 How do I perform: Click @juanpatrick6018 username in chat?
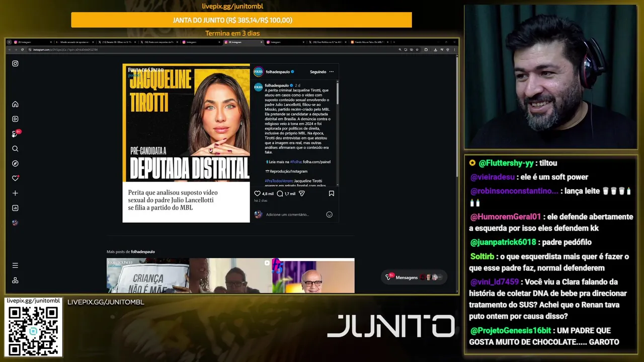tap(503, 242)
